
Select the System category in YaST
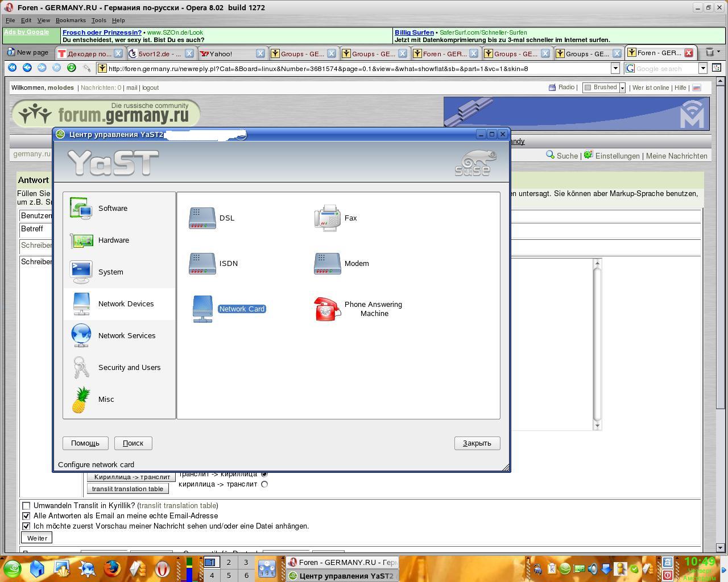click(x=119, y=272)
